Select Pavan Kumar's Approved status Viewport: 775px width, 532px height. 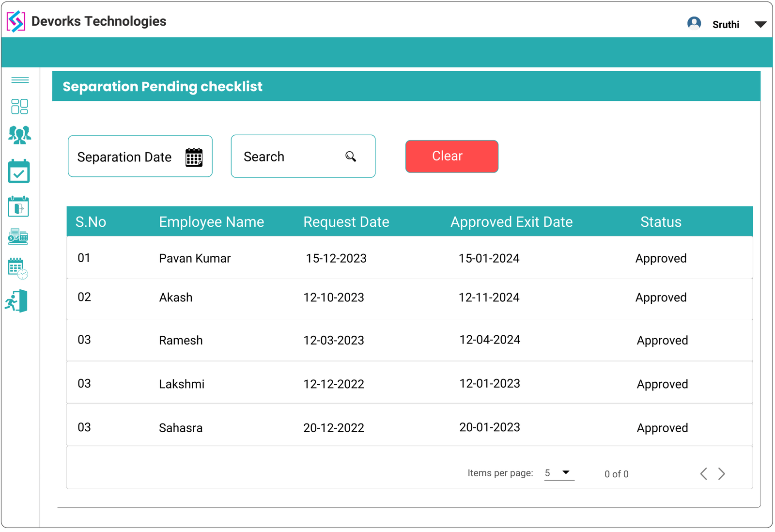(x=660, y=258)
